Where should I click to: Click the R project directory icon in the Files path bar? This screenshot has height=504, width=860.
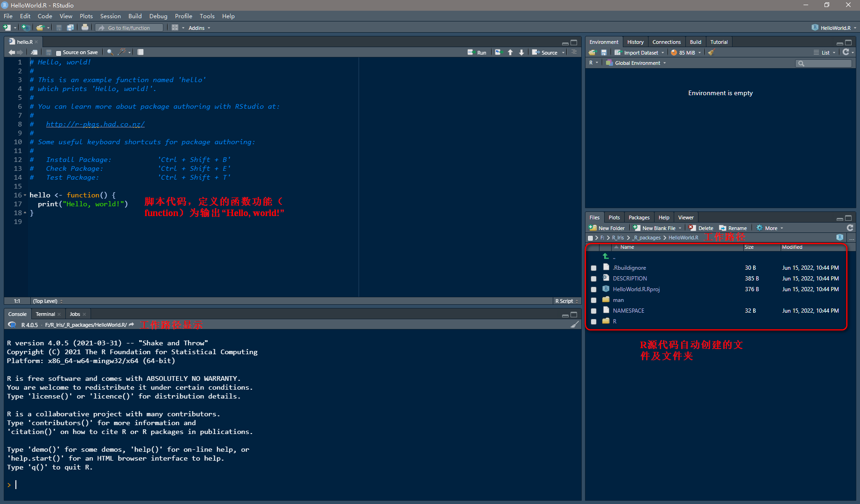(x=840, y=238)
